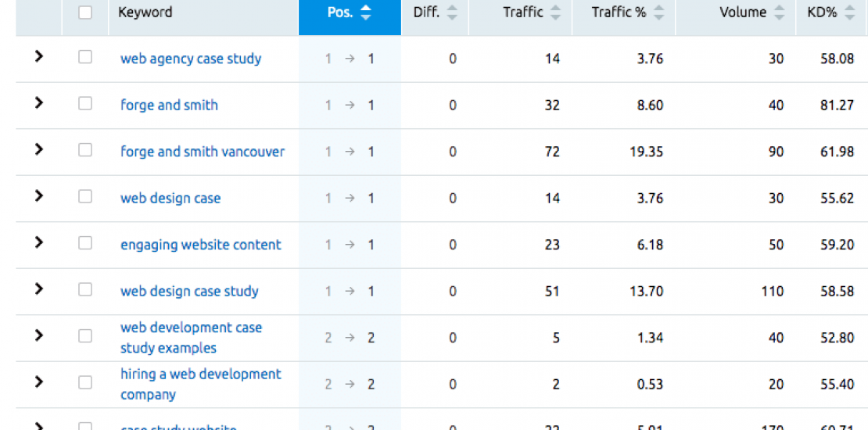Click sort arrows in the Pos. column header
The width and height of the screenshot is (868, 430).
point(366,13)
